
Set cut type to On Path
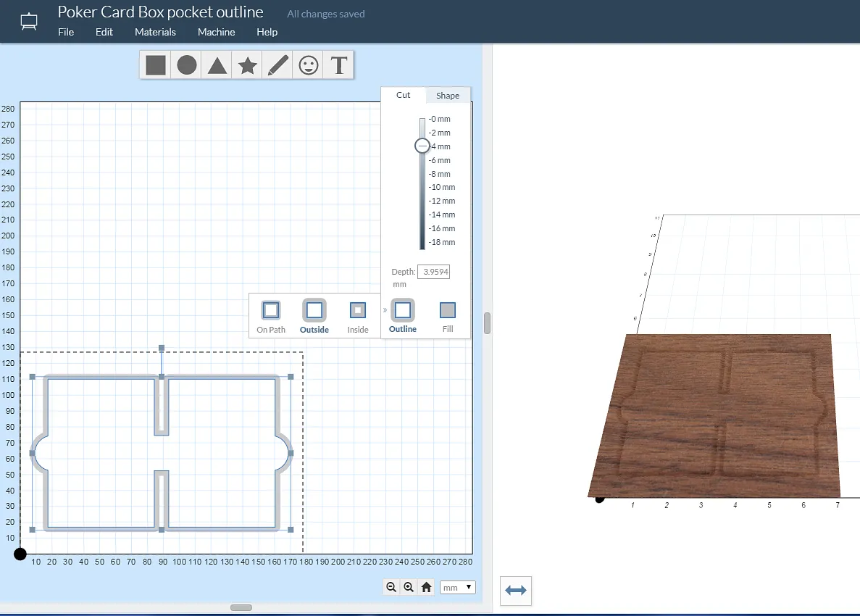(x=271, y=311)
